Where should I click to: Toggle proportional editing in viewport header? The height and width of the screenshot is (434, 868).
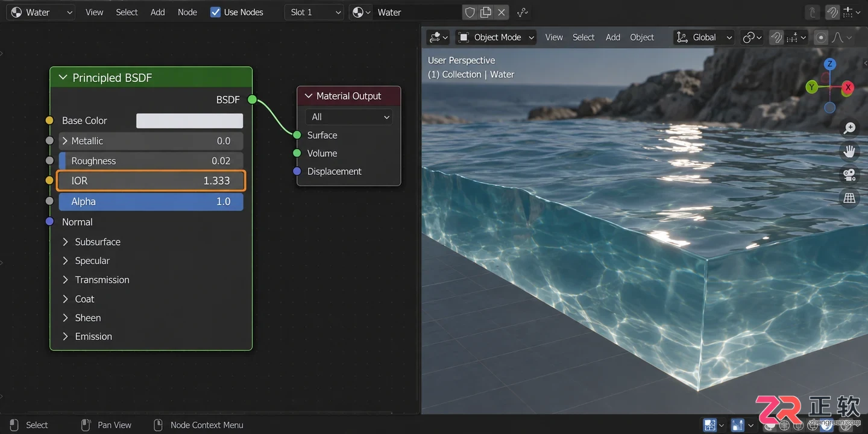pos(820,37)
